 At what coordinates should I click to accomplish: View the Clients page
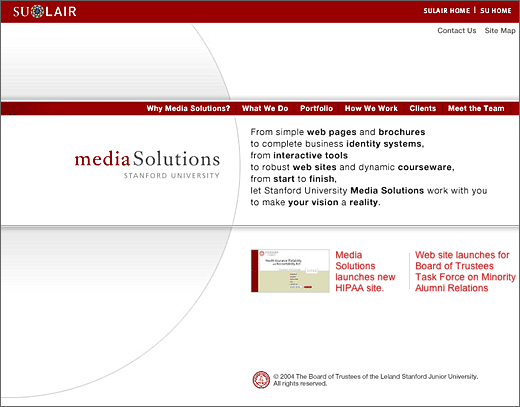pyautogui.click(x=423, y=108)
